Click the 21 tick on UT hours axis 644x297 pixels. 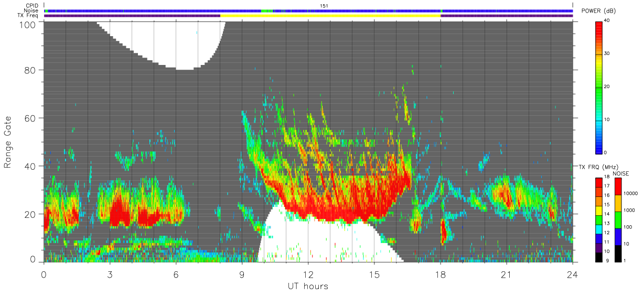(x=507, y=274)
